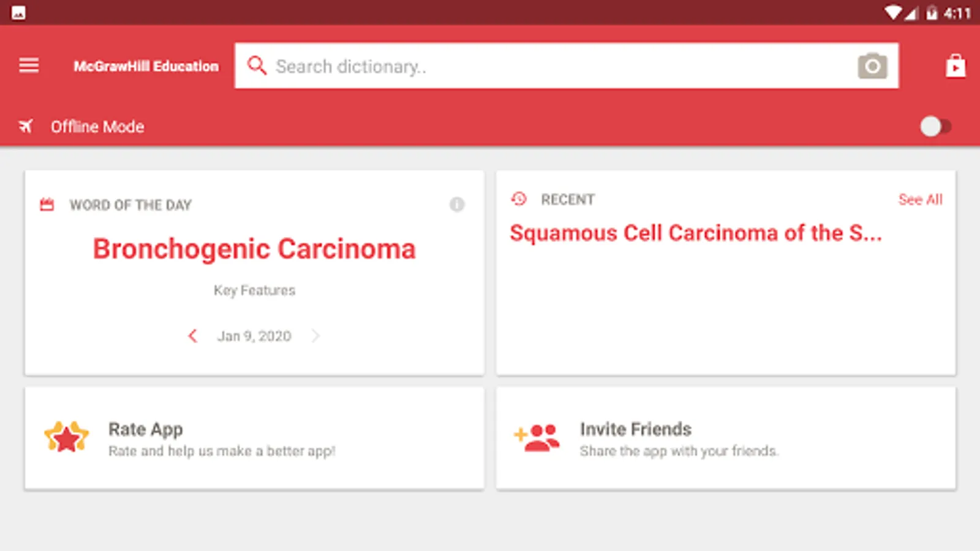Go to next word of the day
This screenshot has height=551, width=980.
pos(315,335)
